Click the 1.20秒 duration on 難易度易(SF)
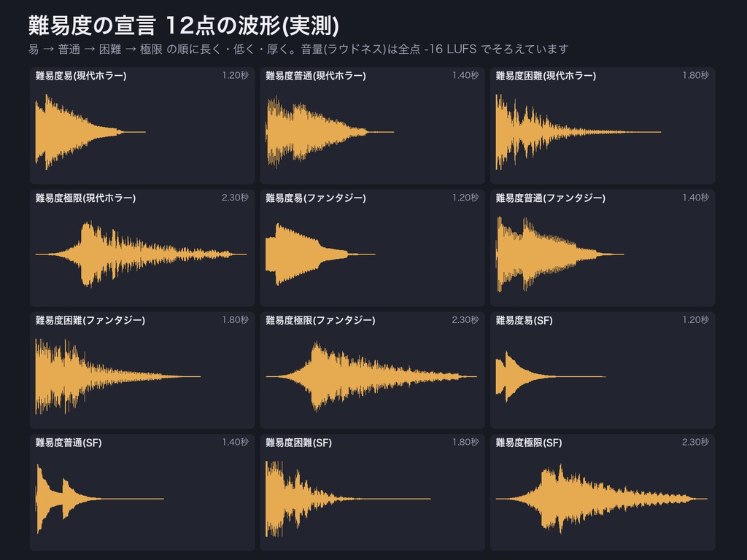The image size is (747, 560). pyautogui.click(x=695, y=320)
